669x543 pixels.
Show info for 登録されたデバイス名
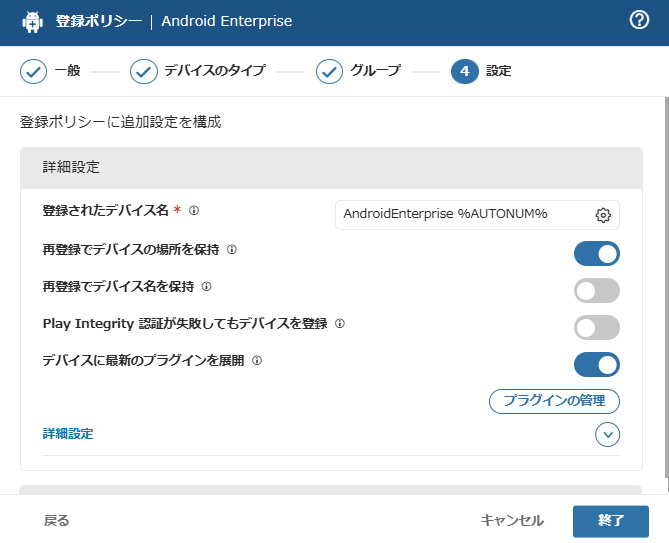[x=194, y=210]
